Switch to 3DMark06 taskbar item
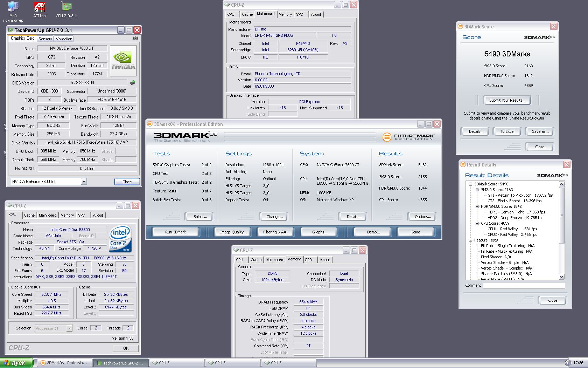This screenshot has height=368, width=588. click(x=65, y=363)
